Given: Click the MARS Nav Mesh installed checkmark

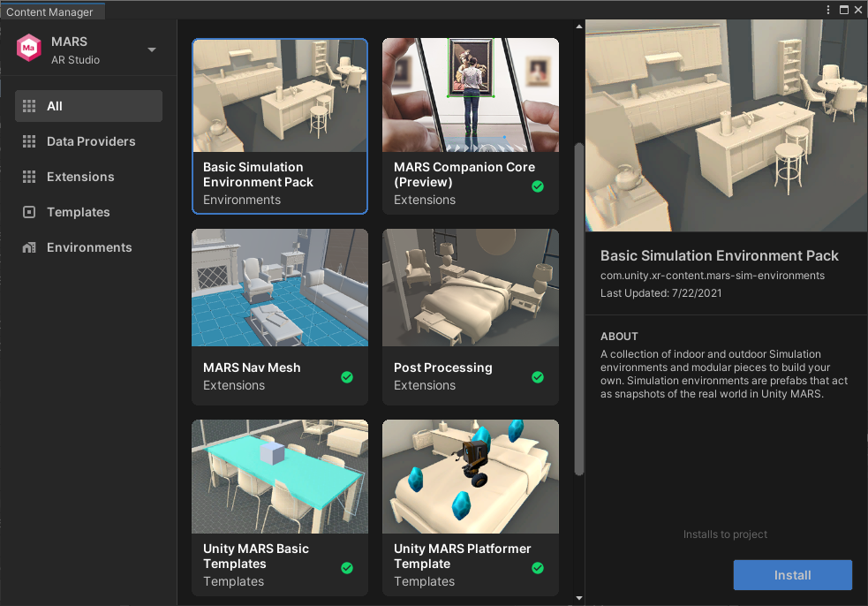Looking at the screenshot, I should pos(347,377).
